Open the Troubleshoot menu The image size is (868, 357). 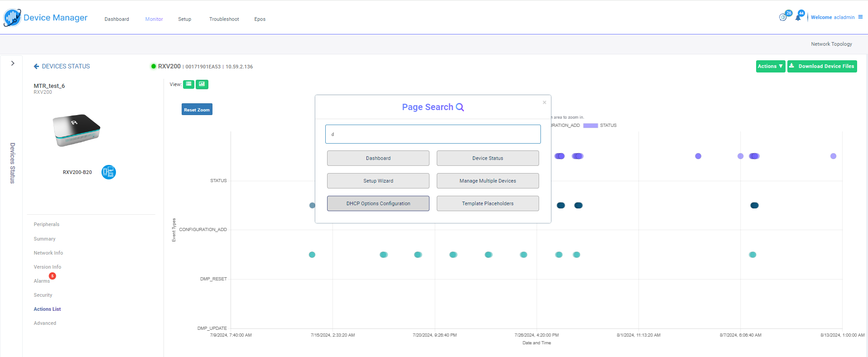[x=224, y=19]
